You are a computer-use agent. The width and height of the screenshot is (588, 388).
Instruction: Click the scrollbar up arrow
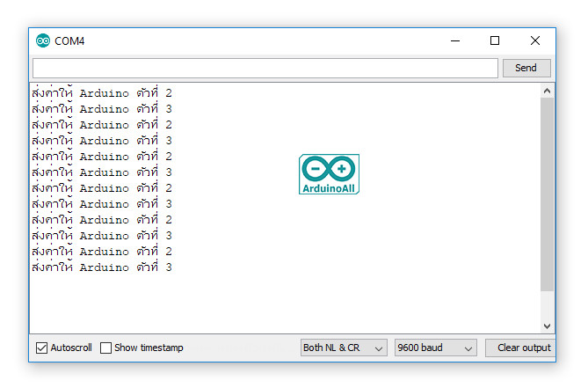coord(547,91)
